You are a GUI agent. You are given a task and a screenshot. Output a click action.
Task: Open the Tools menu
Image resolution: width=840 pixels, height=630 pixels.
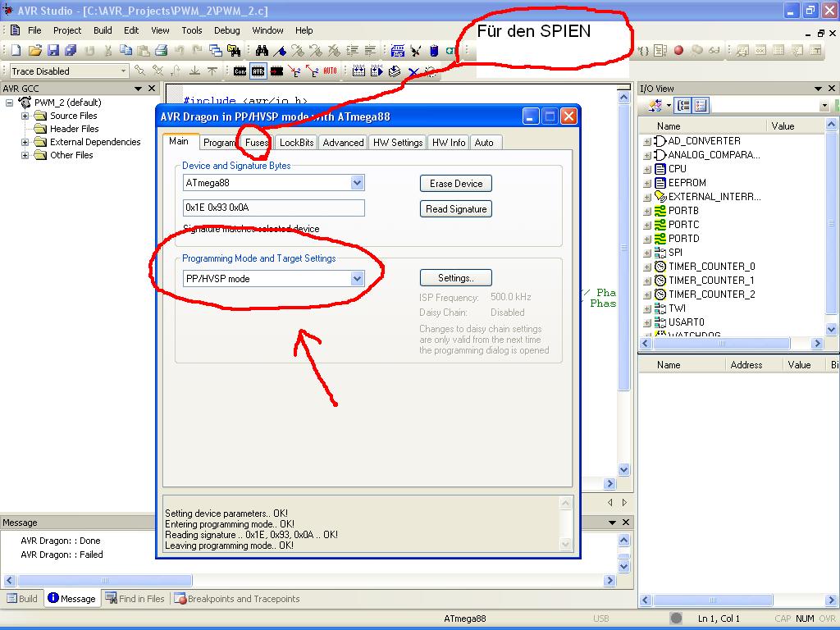(x=191, y=30)
